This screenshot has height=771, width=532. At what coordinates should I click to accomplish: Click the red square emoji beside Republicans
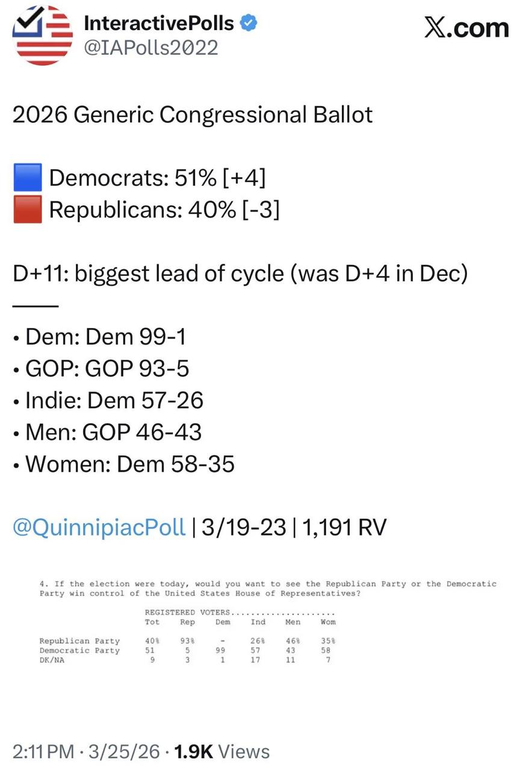(28, 210)
